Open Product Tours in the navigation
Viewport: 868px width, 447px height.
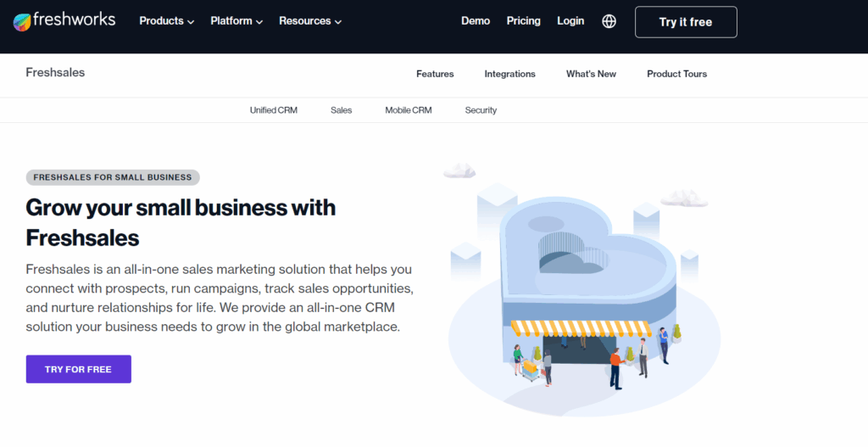click(x=676, y=74)
